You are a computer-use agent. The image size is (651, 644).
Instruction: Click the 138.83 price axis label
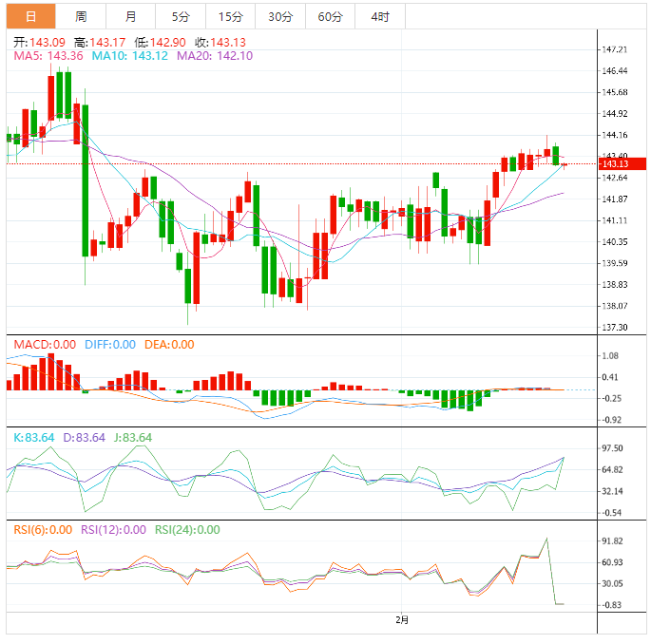[615, 285]
